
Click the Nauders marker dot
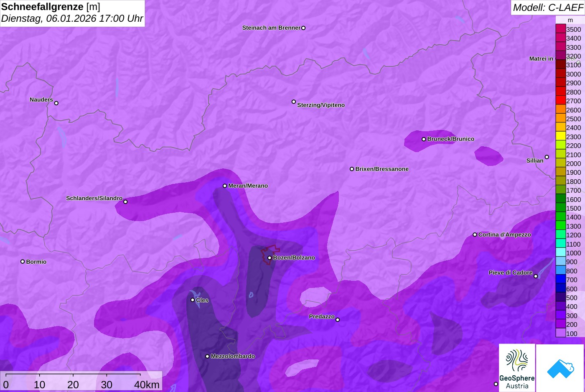[56, 103]
